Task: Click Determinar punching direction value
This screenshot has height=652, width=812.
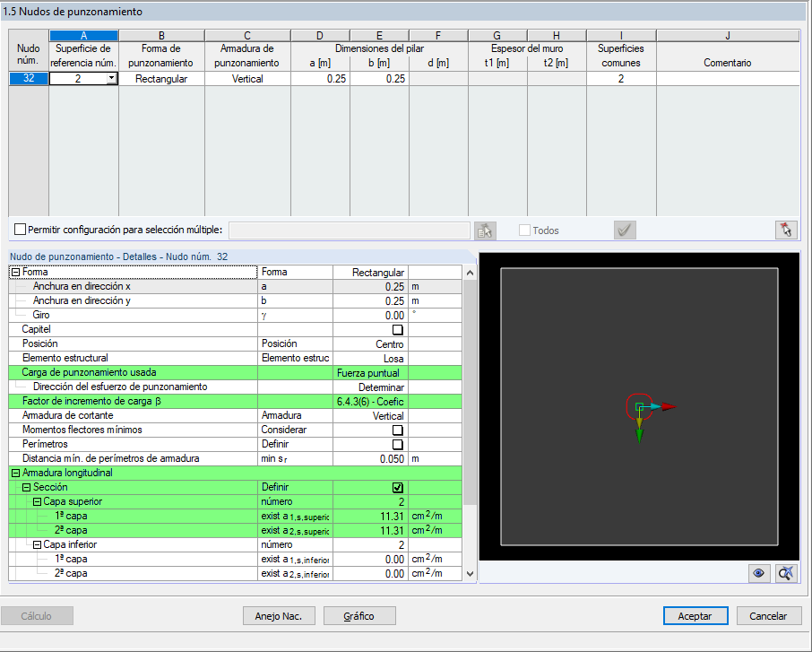Action: [x=370, y=387]
